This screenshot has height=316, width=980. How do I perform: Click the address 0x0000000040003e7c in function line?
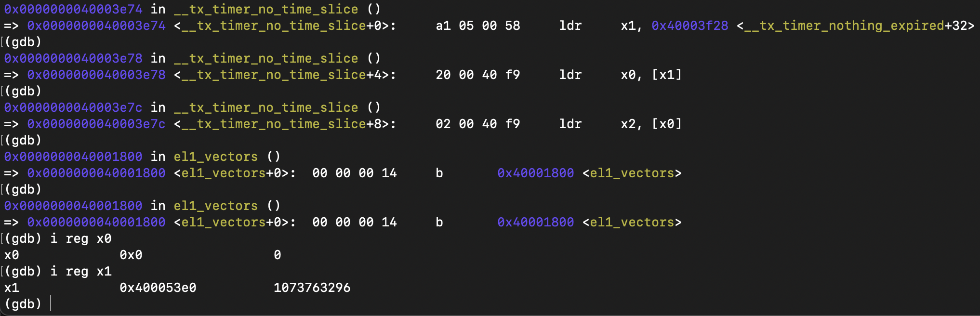(x=73, y=107)
